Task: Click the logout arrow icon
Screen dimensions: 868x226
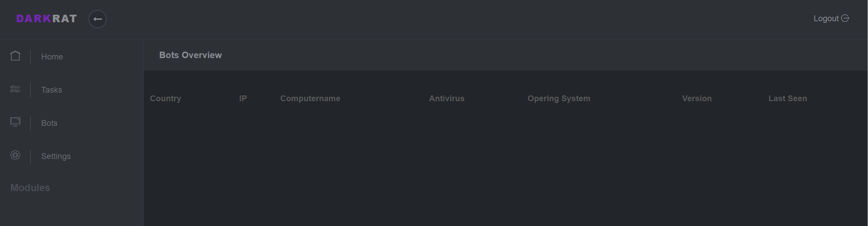Action: tap(845, 18)
